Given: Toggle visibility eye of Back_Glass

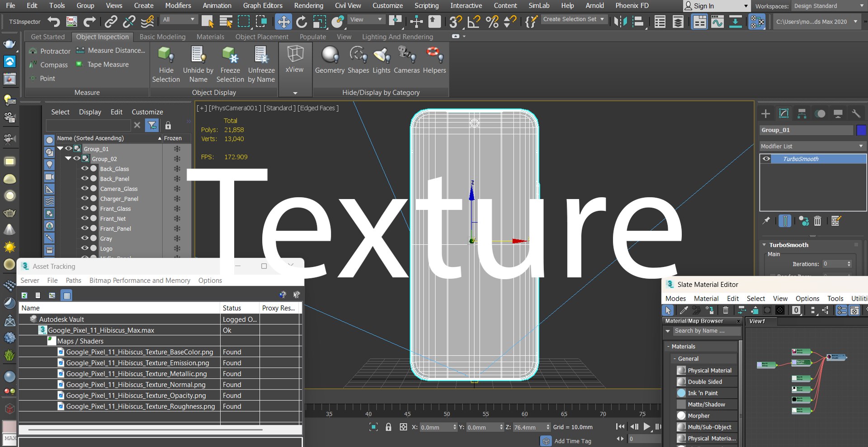Looking at the screenshot, I should pos(85,168).
